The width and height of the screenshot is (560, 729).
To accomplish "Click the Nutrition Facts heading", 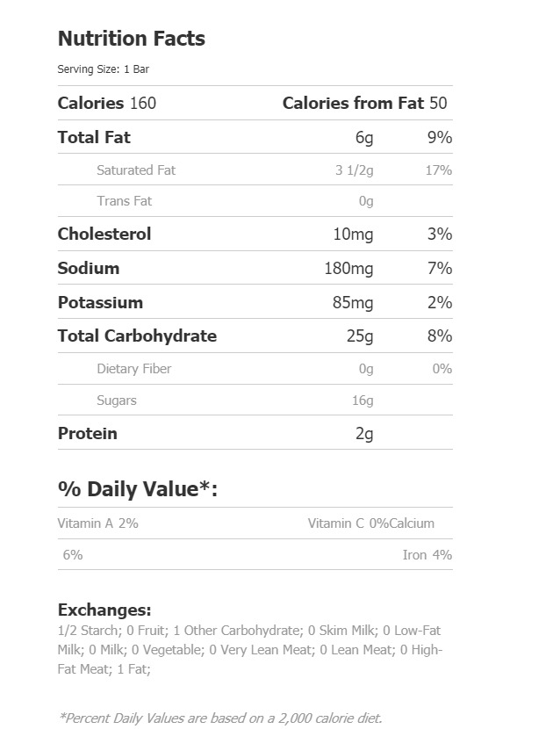I will [x=132, y=38].
